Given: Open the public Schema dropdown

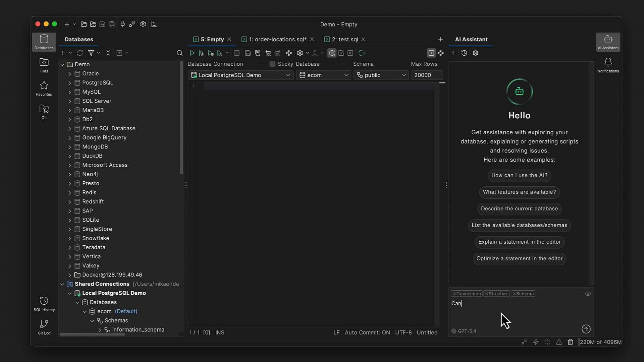Looking at the screenshot, I should coord(381,75).
